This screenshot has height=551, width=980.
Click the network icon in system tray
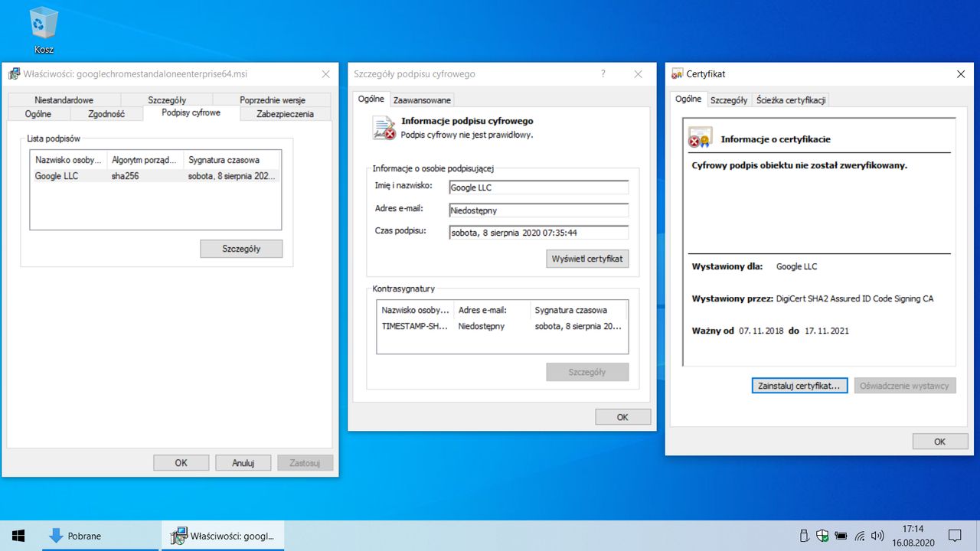click(860, 536)
